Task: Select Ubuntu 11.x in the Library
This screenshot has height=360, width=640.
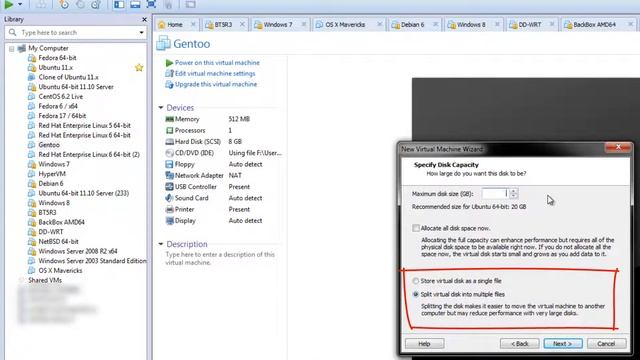Action: [x=56, y=67]
